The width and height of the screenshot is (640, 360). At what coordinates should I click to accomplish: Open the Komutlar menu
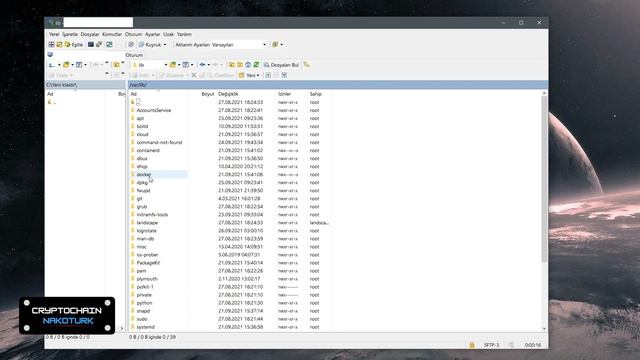pos(112,34)
